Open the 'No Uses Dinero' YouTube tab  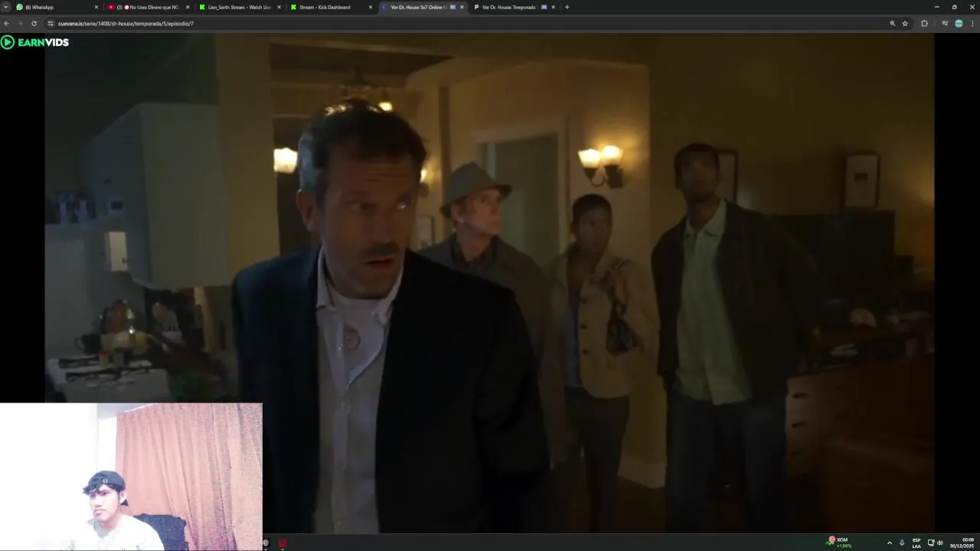[148, 7]
